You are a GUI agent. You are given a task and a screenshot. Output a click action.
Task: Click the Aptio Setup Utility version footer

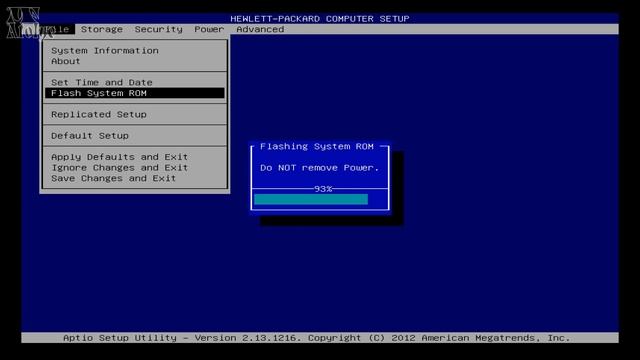(x=316, y=338)
